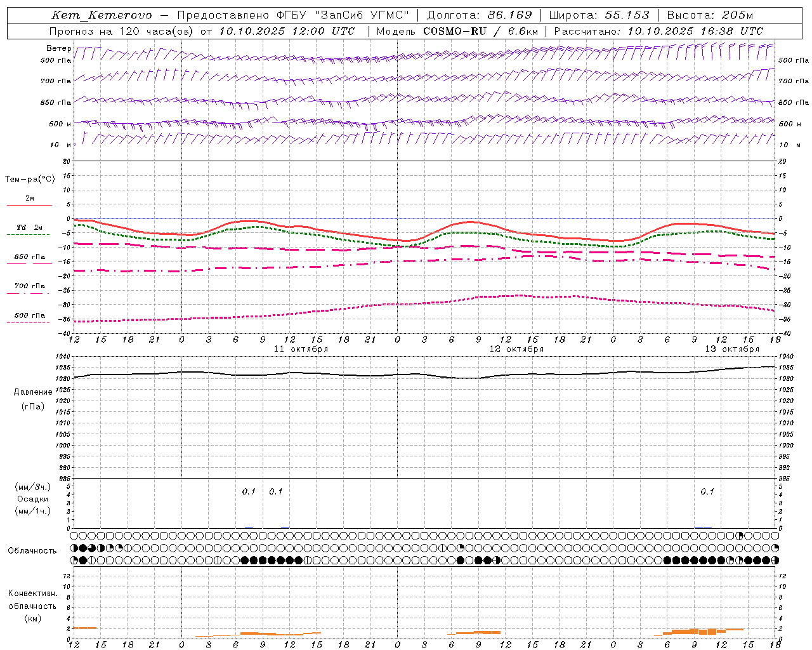This screenshot has height=650, width=812.
Task: Click the 'Тем-ра(°C)' axis title
Action: 30,179
